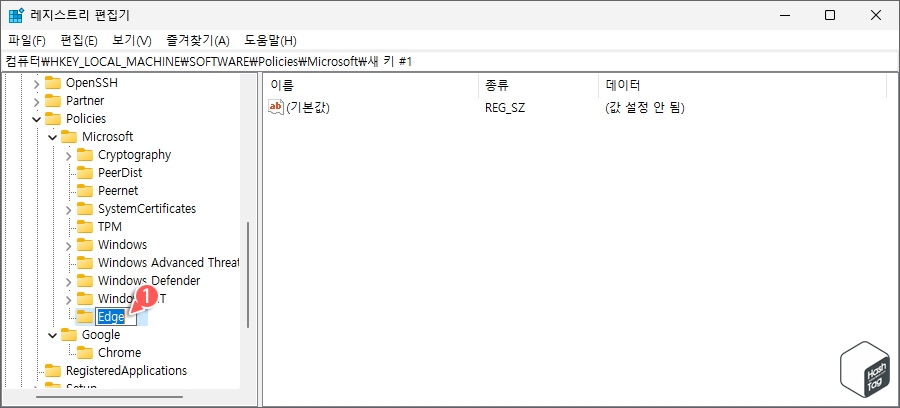Select the Windows Defender key
Viewport: 900px width, 408px height.
[149, 281]
